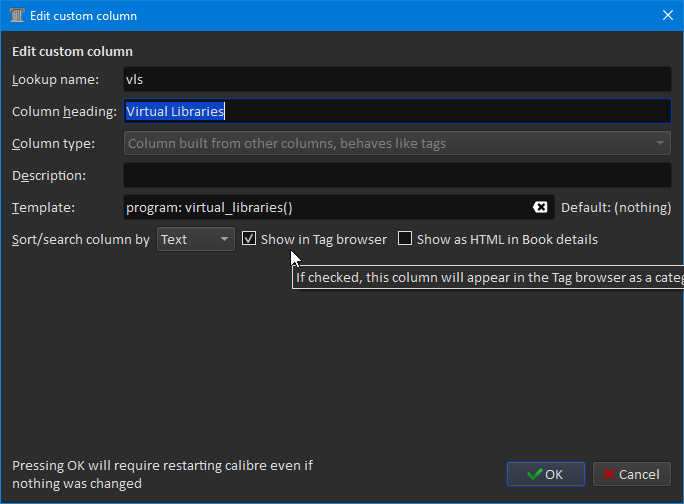The image size is (684, 504).
Task: Click the Column type dropdown arrow
Action: point(660,143)
